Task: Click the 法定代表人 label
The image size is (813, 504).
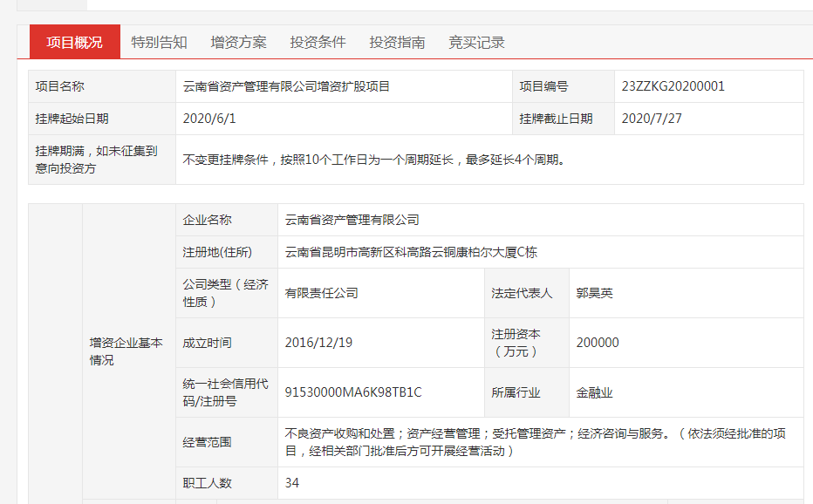Action: (x=523, y=294)
